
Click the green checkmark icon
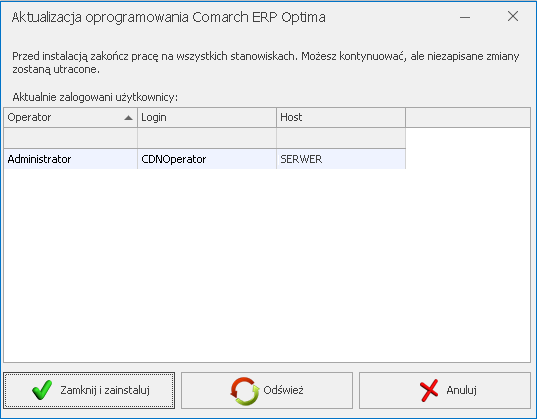(x=42, y=390)
